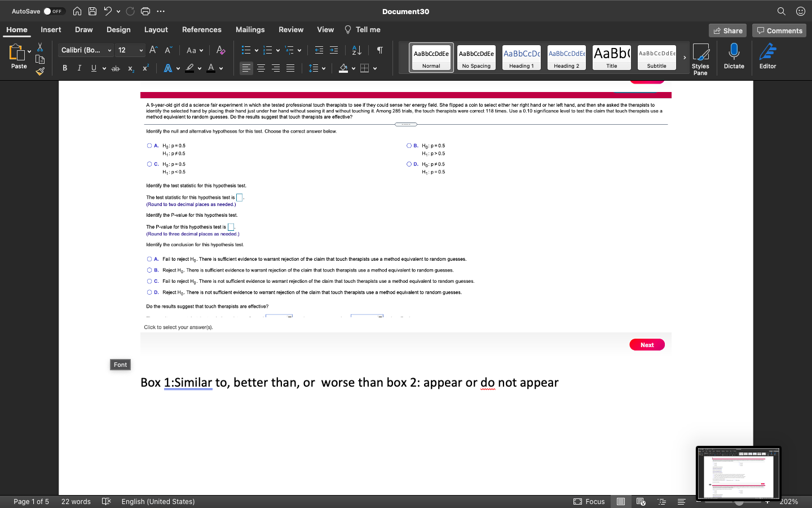The height and width of the screenshot is (508, 812).
Task: Increase font size with larger A icon
Action: 153,50
